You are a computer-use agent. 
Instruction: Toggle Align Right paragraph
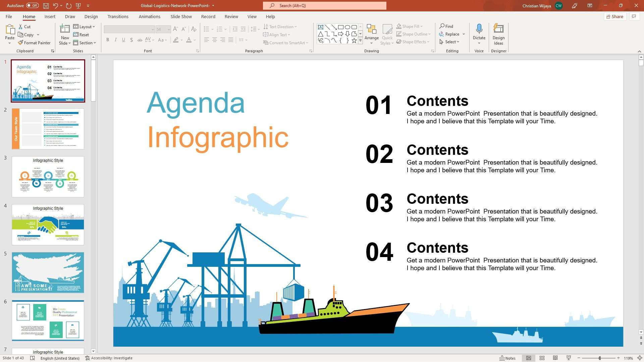coord(223,40)
